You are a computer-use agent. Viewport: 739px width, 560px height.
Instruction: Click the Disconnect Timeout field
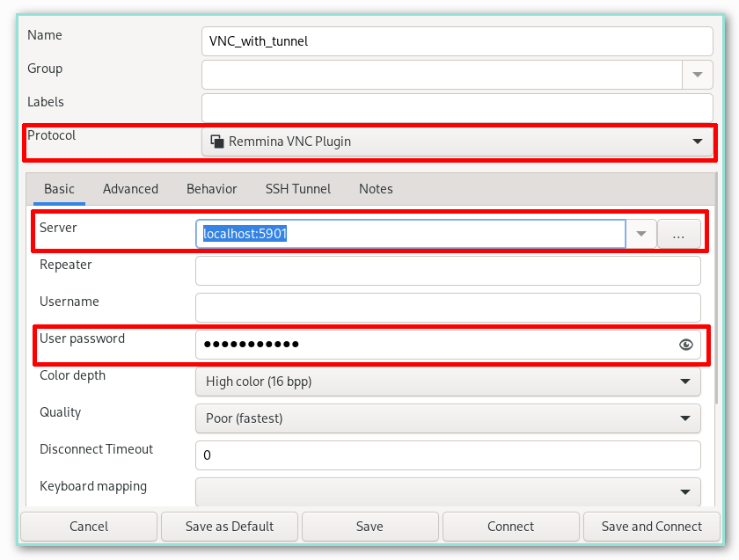[447, 455]
